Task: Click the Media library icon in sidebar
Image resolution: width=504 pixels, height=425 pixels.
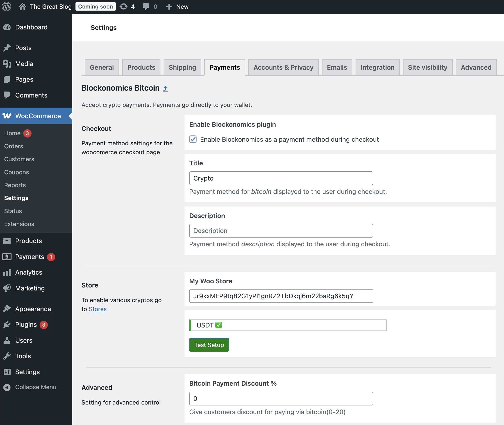Action: pos(7,64)
